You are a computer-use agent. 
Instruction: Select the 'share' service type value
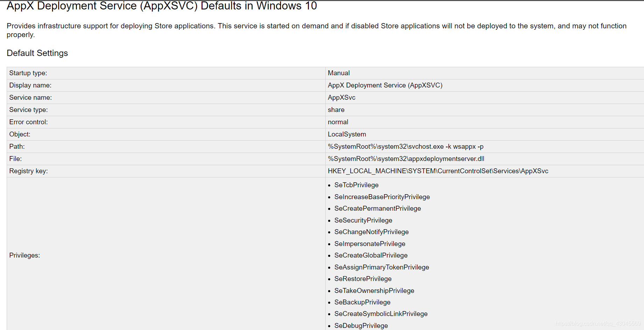pyautogui.click(x=336, y=110)
